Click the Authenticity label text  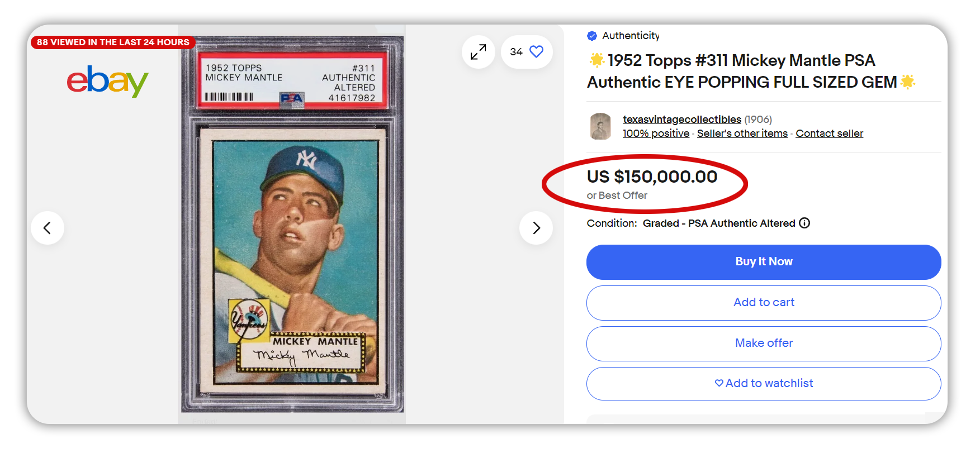pyautogui.click(x=631, y=36)
